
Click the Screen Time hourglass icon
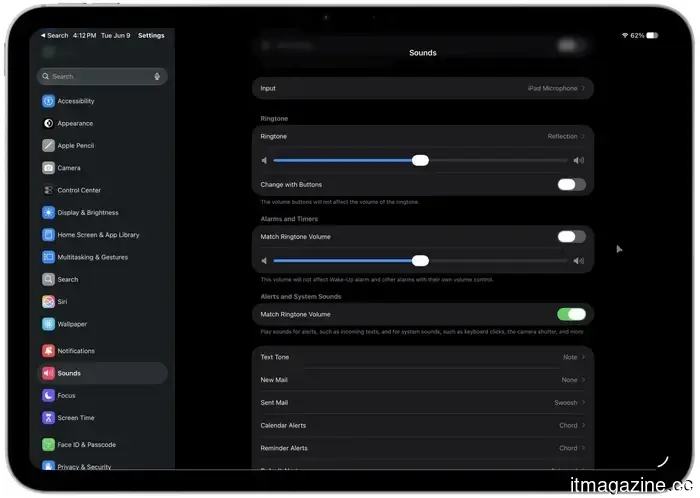coord(48,418)
